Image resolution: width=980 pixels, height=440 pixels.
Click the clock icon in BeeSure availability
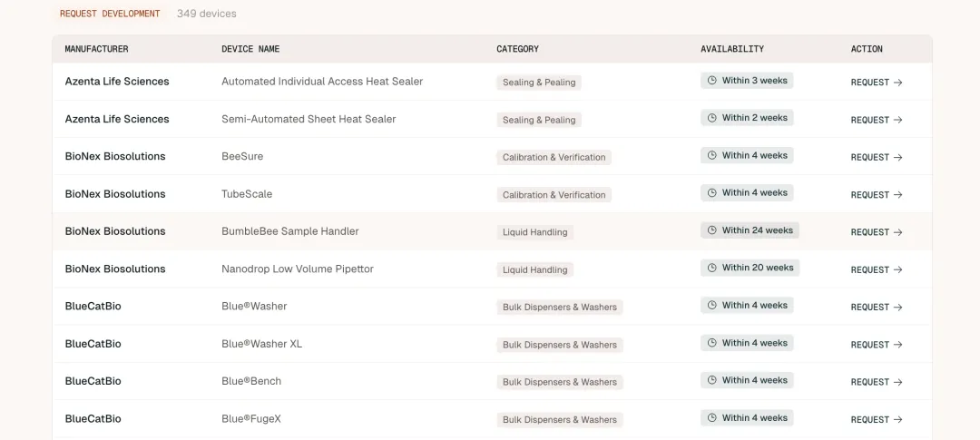(x=712, y=155)
